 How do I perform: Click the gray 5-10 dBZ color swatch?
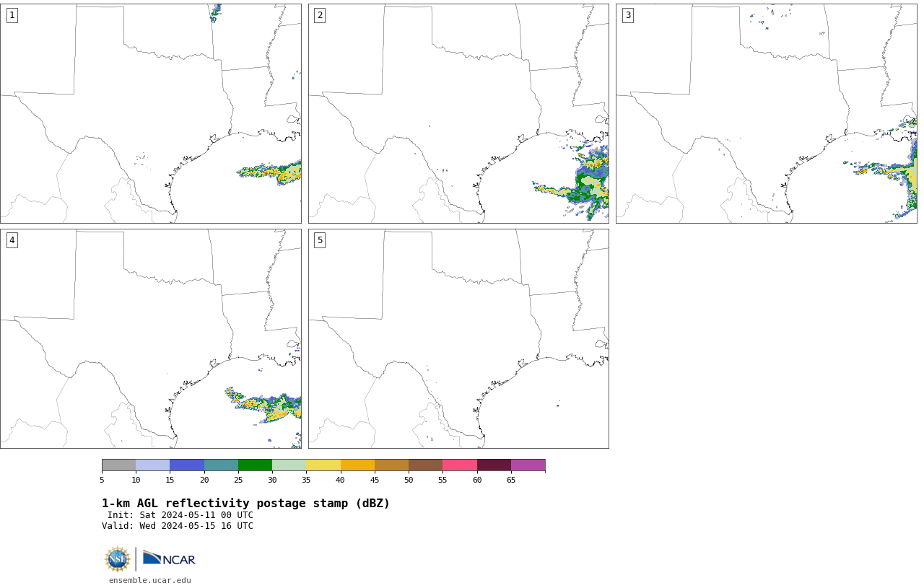(x=118, y=465)
